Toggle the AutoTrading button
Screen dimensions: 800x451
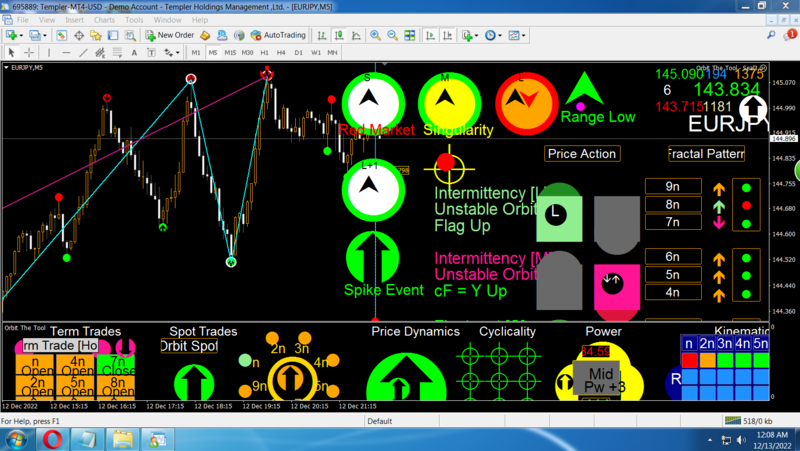tap(278, 35)
